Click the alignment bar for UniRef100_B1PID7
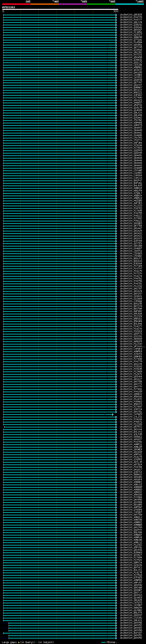 tap(60, 633)
